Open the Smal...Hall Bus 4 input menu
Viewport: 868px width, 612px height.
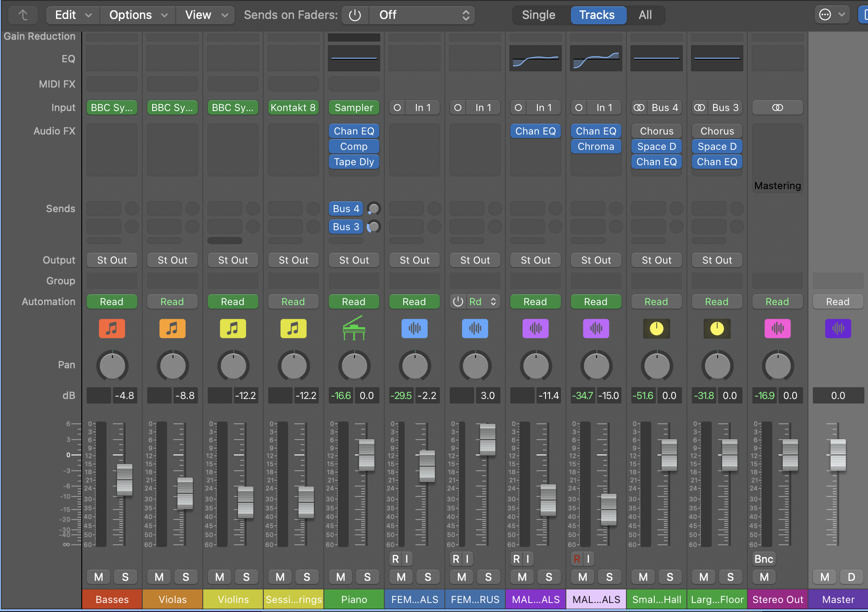click(x=664, y=107)
